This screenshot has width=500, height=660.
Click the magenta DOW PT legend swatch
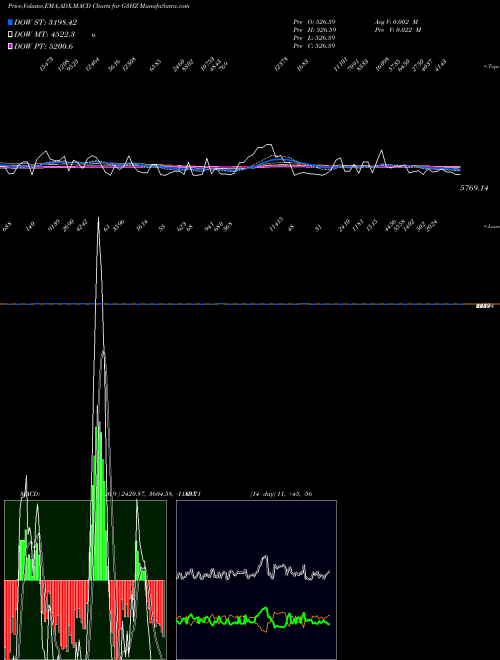10,46
